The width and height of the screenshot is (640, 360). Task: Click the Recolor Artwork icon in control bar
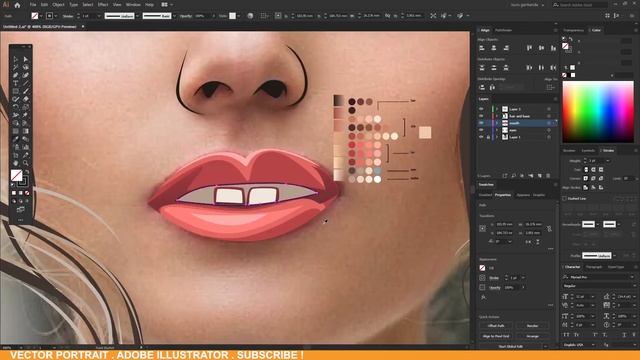[x=250, y=16]
